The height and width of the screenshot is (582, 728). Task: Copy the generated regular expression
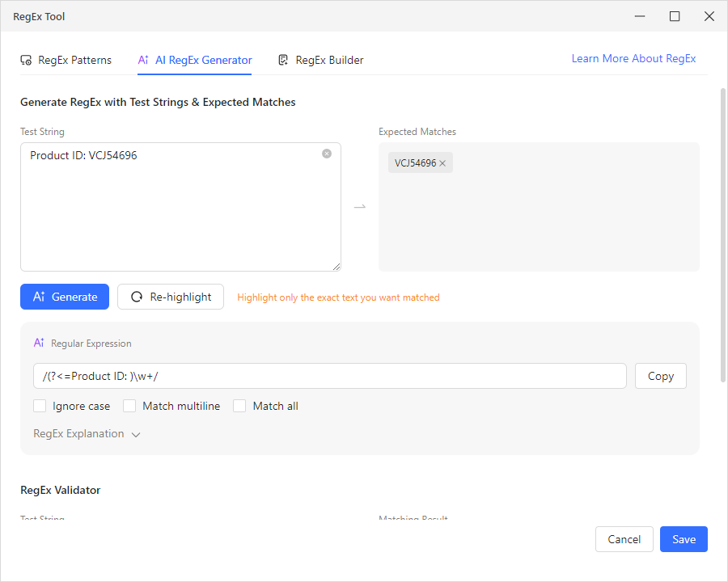(x=660, y=376)
